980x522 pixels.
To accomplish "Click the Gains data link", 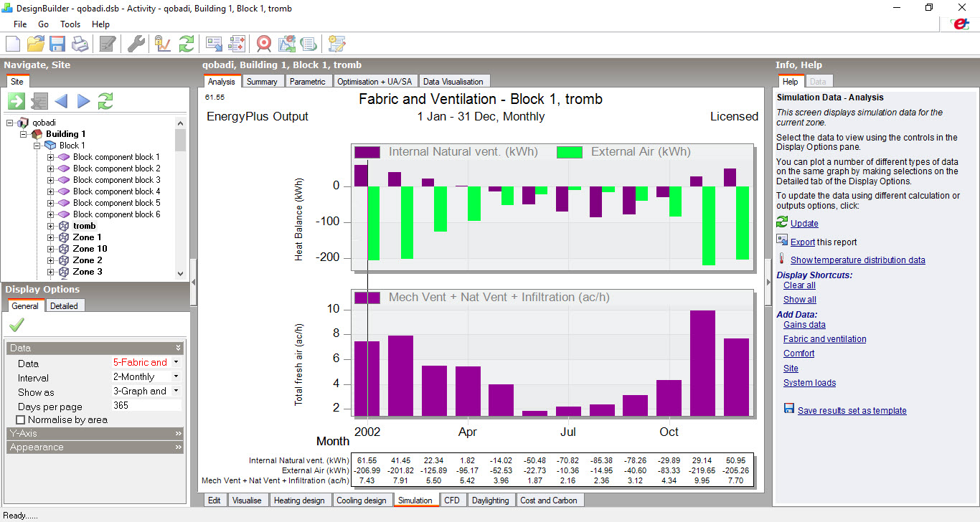I will (x=804, y=325).
